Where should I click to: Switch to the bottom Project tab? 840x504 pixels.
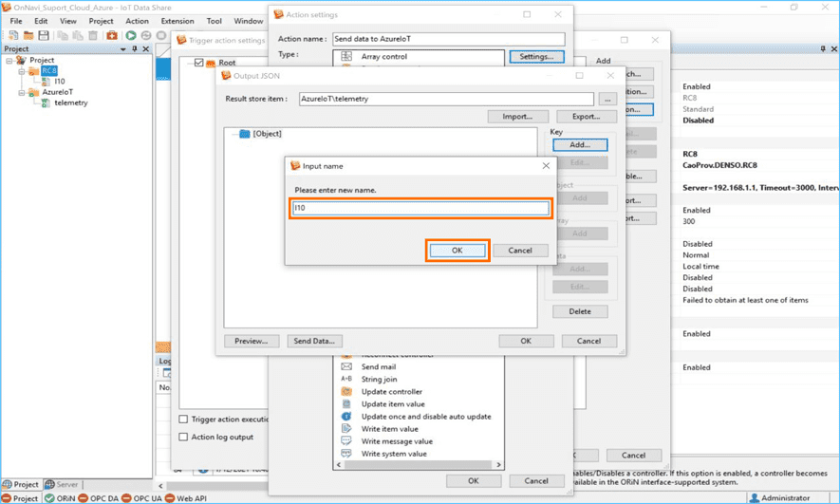[21, 484]
